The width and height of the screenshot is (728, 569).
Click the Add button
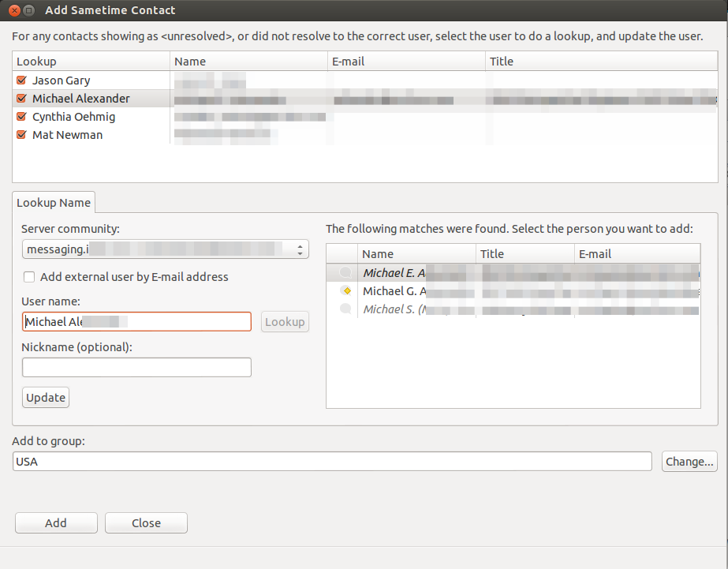[x=56, y=523]
